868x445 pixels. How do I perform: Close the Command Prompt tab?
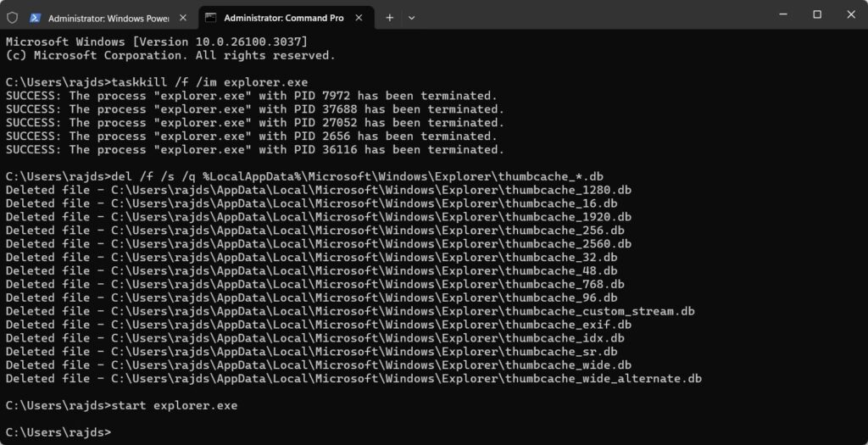coord(360,17)
